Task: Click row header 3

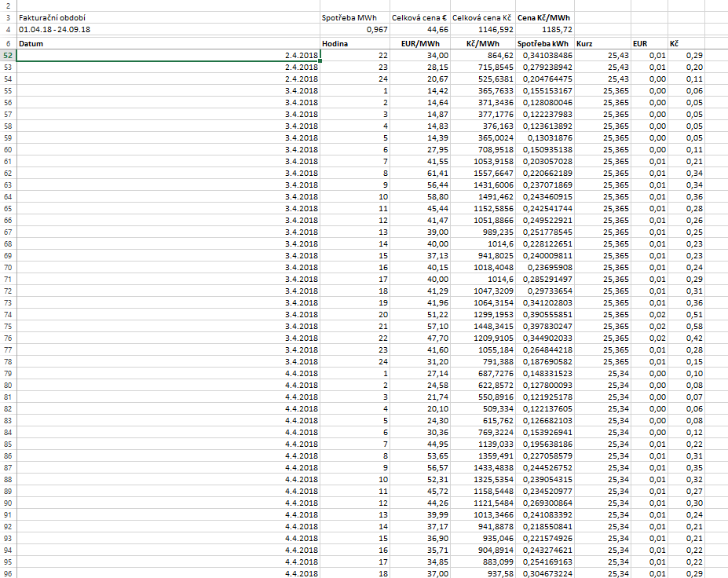Action: [x=8, y=16]
